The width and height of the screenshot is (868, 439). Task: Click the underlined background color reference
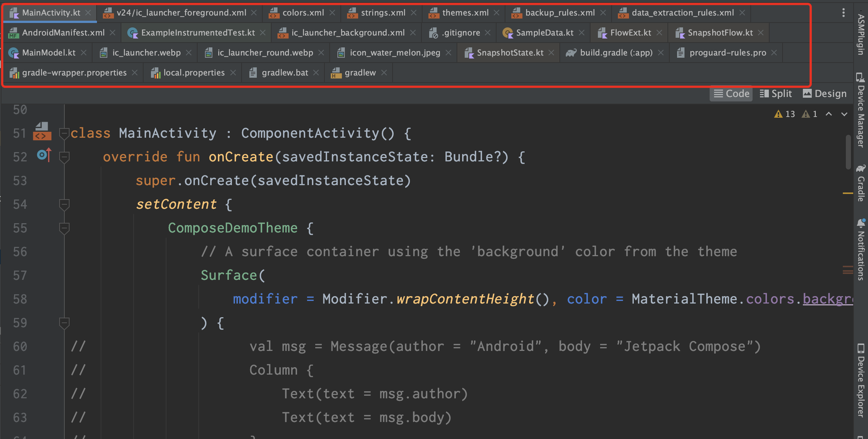pos(828,299)
